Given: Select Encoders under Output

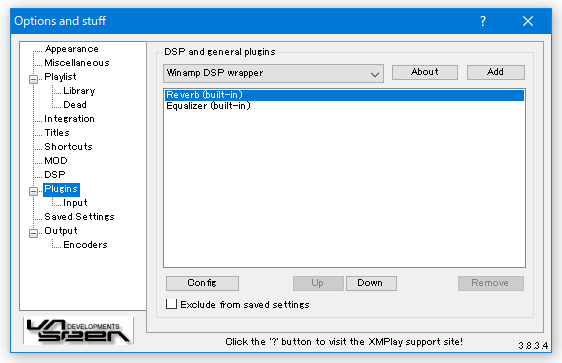Looking at the screenshot, I should click(x=85, y=245).
